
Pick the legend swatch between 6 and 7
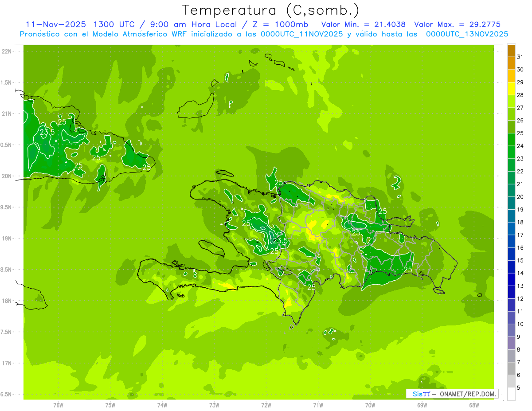[x=511, y=368]
